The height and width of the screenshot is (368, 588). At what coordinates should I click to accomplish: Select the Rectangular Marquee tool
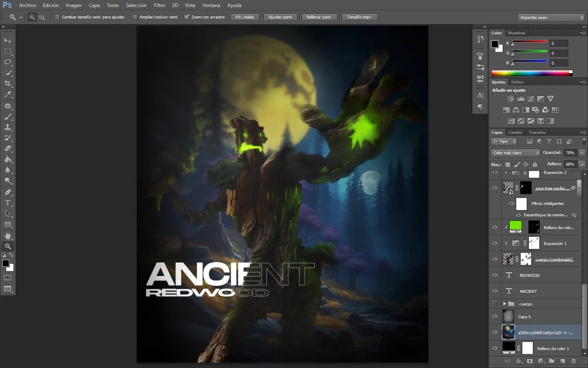[x=8, y=52]
